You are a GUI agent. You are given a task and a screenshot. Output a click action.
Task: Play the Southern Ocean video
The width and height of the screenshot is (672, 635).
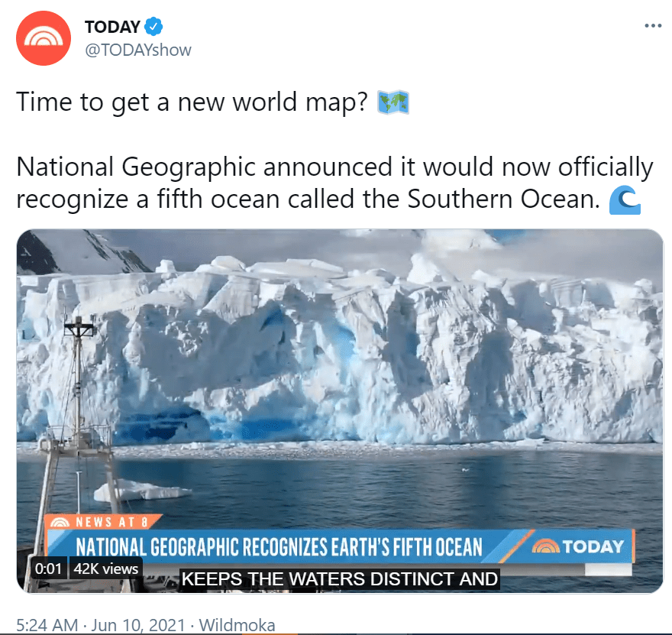340,411
